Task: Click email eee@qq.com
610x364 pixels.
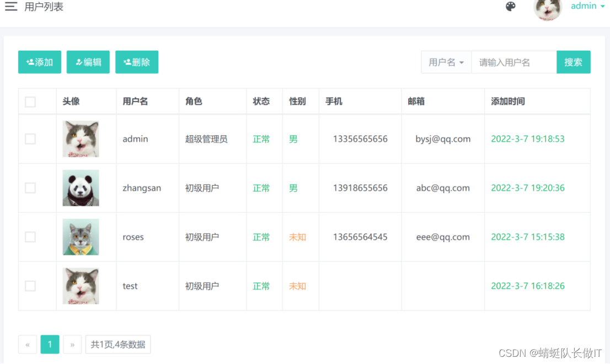Action: coord(443,237)
